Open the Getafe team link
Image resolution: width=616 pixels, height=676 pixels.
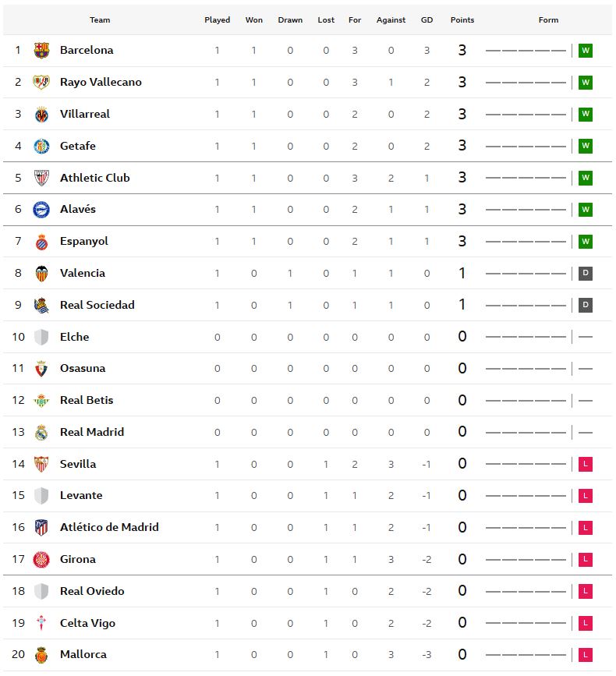tap(78, 146)
